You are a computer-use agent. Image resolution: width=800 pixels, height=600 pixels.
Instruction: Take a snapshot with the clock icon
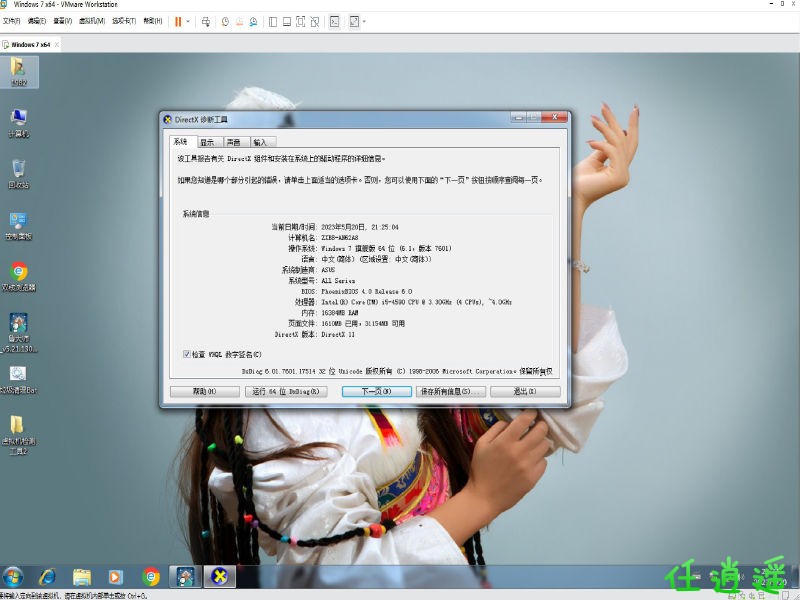225,21
